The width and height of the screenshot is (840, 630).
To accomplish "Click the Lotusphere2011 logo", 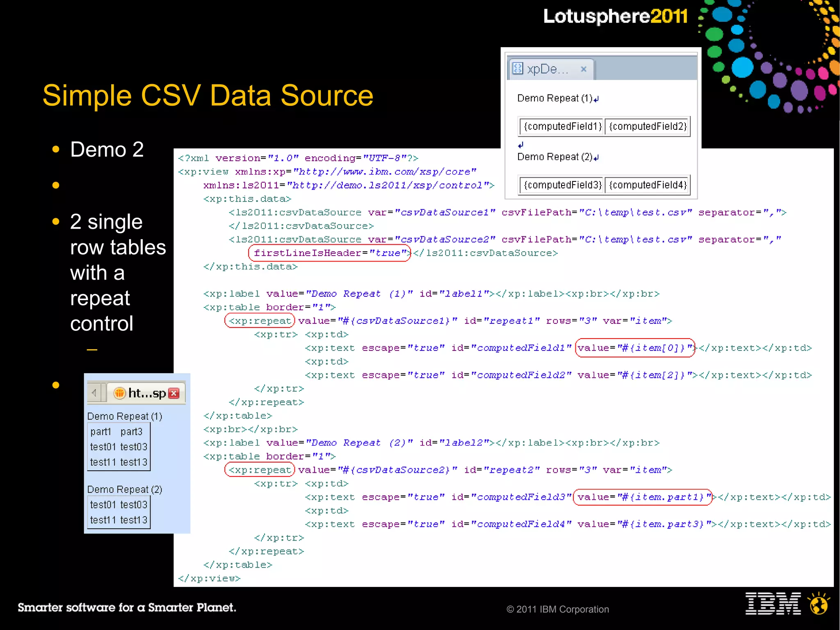I will click(x=615, y=16).
